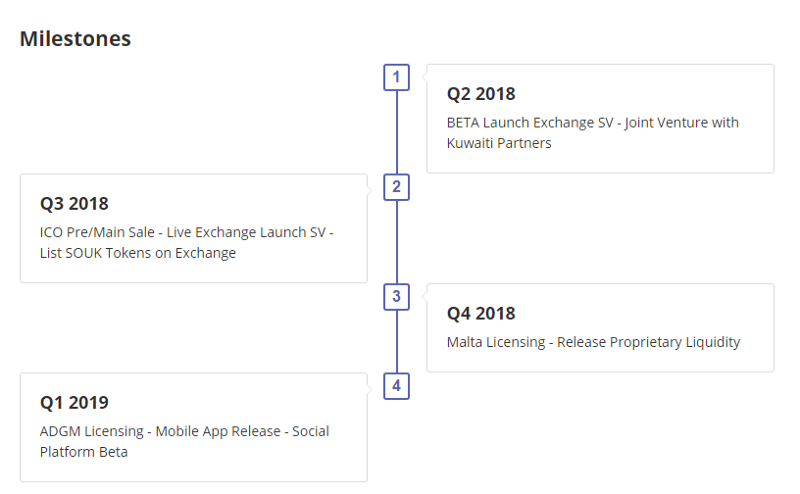
Task: Click timeline marker number 3
Action: click(397, 296)
